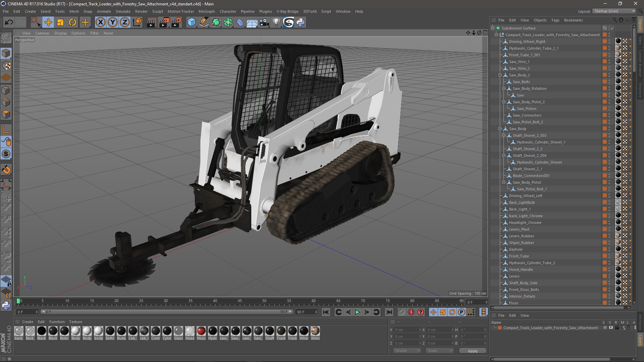The width and height of the screenshot is (644, 362).
Task: Play the animation forward
Action: pyautogui.click(x=358, y=312)
